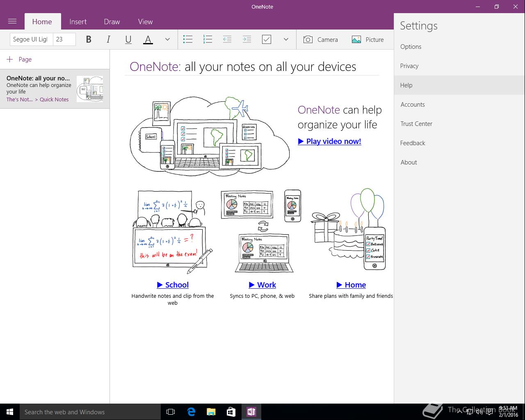Open the hamburger navigation menu
This screenshot has width=525, height=420.
coord(12,21)
